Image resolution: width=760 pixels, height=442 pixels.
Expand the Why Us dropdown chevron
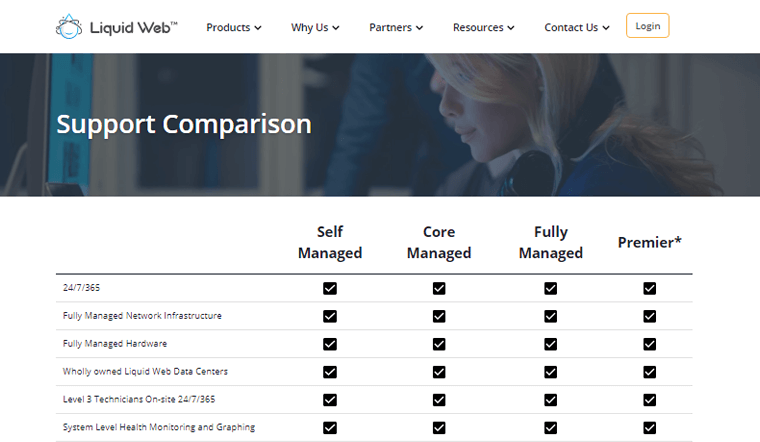[x=336, y=28]
